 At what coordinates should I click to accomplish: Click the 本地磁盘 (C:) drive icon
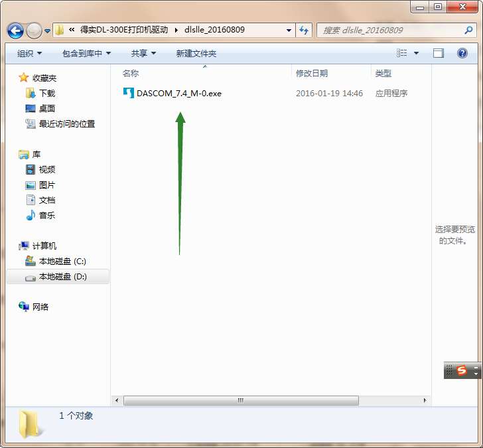31,261
